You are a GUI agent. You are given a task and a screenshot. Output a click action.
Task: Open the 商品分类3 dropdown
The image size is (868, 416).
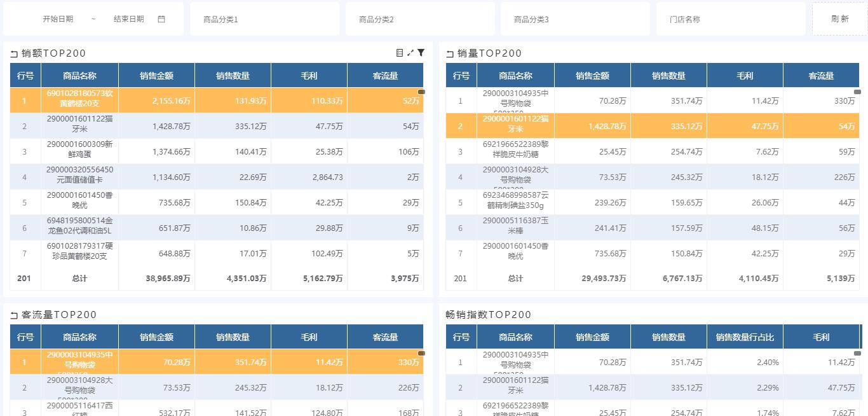click(x=575, y=19)
